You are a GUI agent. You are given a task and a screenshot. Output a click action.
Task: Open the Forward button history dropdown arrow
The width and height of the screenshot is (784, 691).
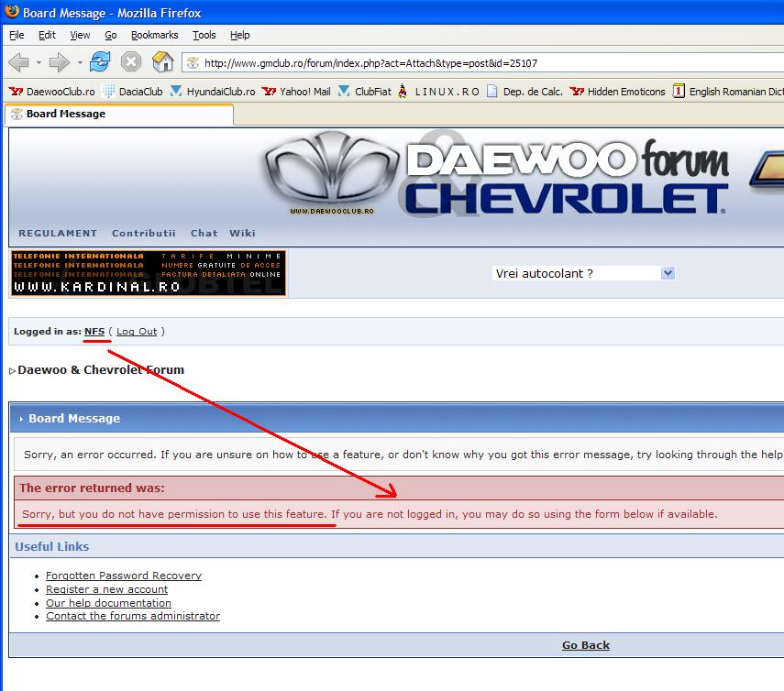(x=80, y=63)
